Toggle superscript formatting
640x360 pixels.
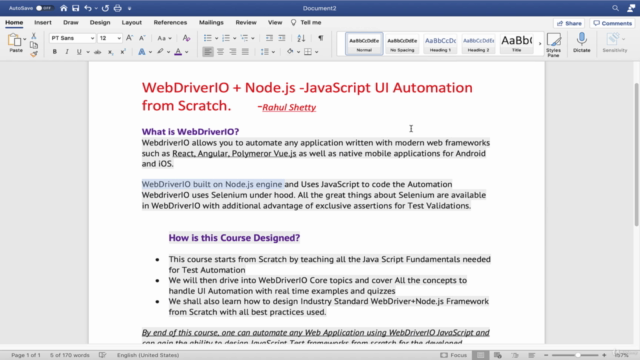[123, 52]
